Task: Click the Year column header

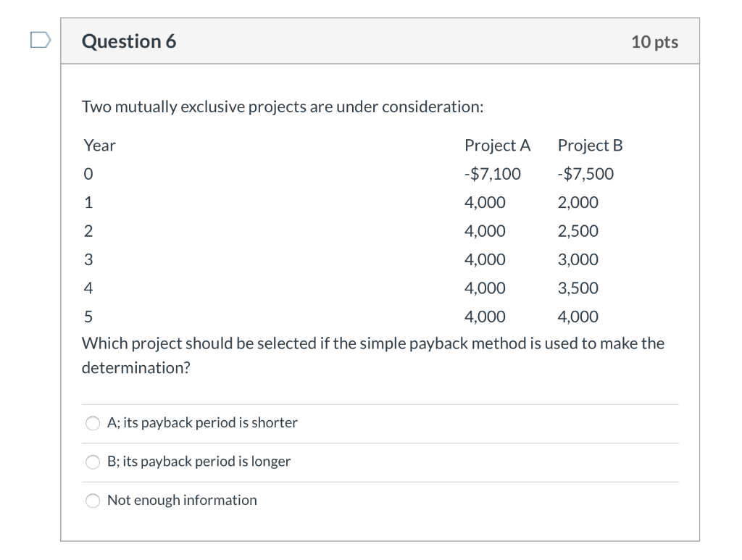Action: [x=99, y=145]
